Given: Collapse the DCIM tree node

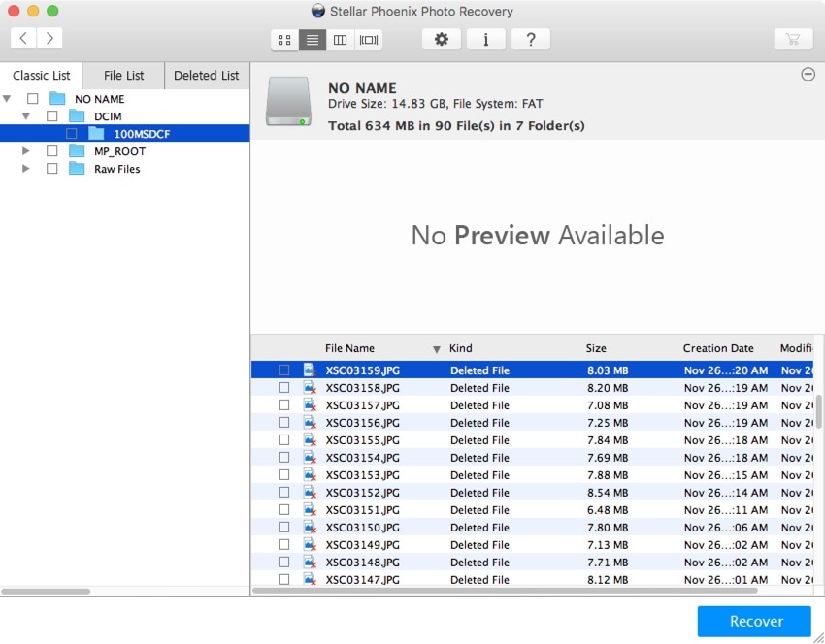Looking at the screenshot, I should (x=26, y=115).
